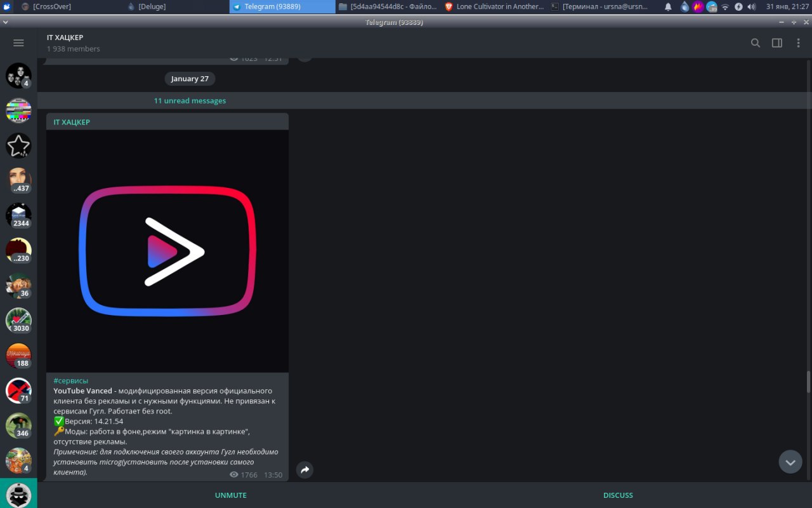The image size is (812, 508).
Task: Open the hamburger main menu
Action: pyautogui.click(x=18, y=43)
